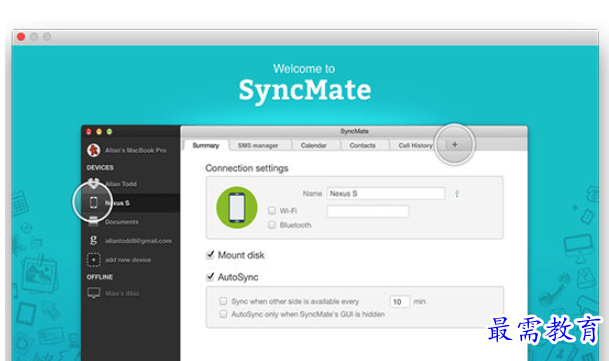This screenshot has width=609, height=361.
Task: Select the Allan Todd device
Action: pyautogui.click(x=121, y=184)
